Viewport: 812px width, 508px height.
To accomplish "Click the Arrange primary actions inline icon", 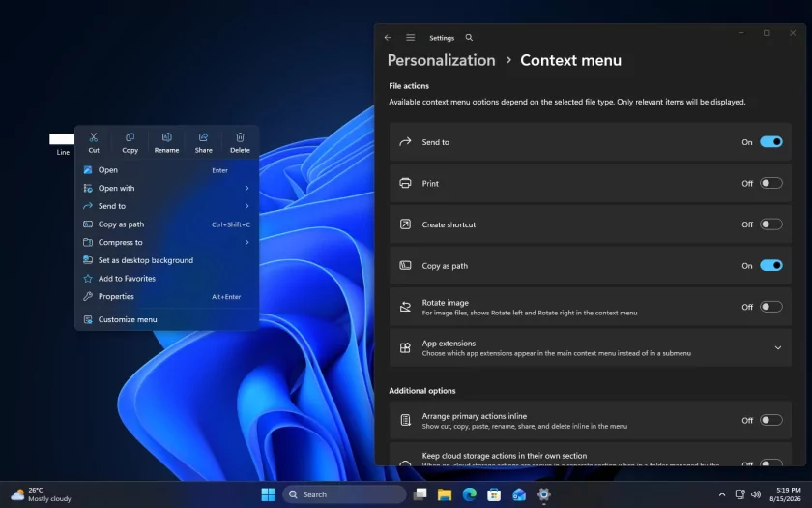I will point(405,420).
